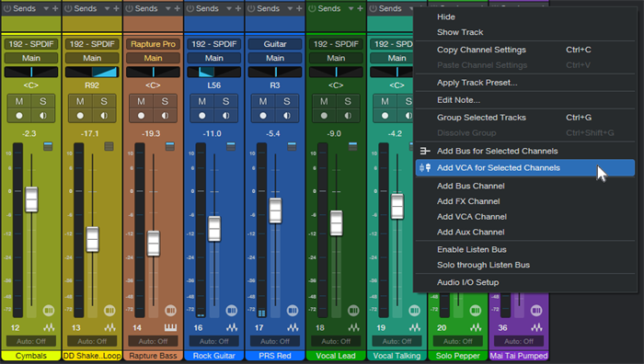Solo the Cymbals channel
The image size is (644, 364).
[x=42, y=101]
